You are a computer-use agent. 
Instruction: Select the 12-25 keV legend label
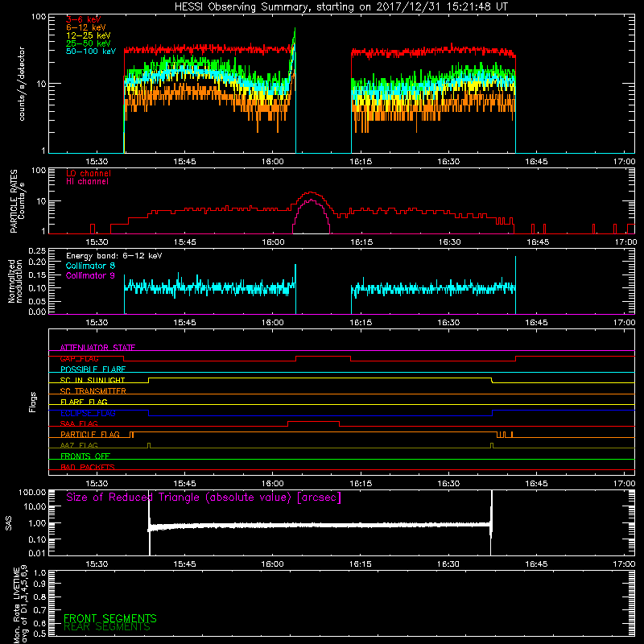pos(89,35)
